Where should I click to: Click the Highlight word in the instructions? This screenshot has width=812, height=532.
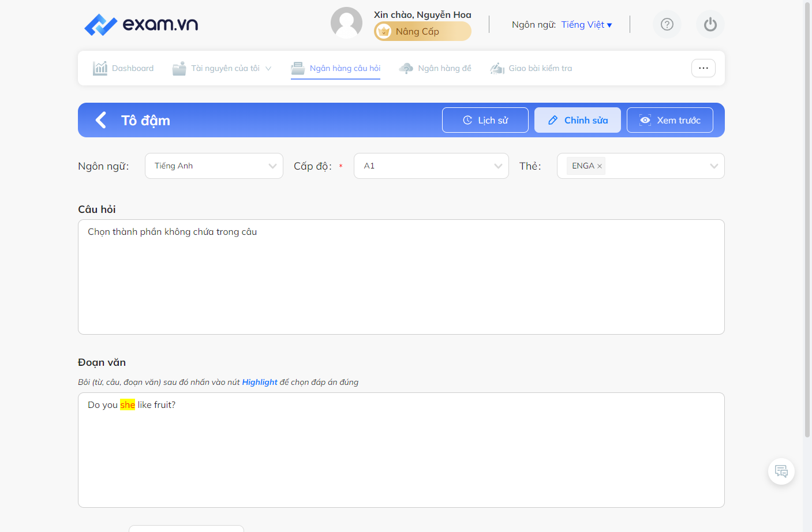tap(260, 382)
